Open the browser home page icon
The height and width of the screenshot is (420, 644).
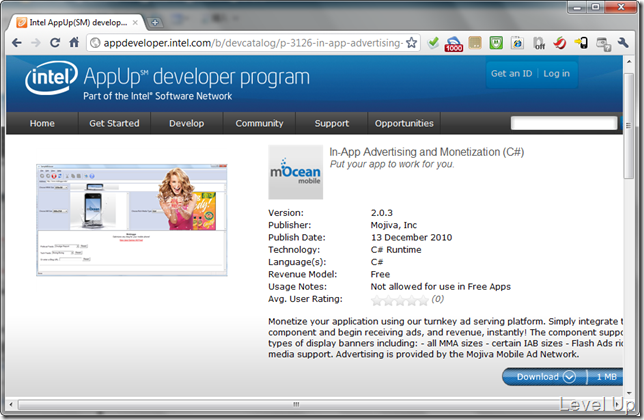click(74, 42)
